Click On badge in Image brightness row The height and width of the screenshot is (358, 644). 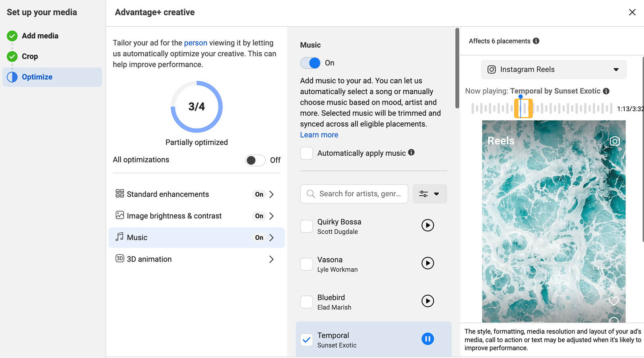[259, 216]
